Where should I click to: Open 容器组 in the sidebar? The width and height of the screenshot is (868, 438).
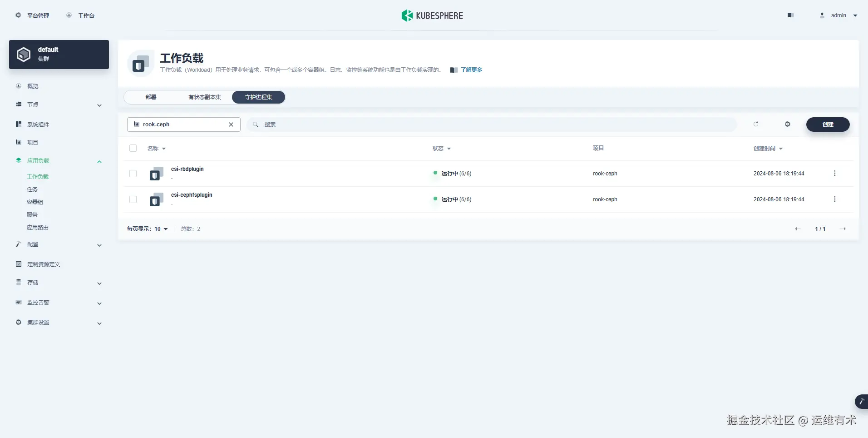click(x=35, y=202)
